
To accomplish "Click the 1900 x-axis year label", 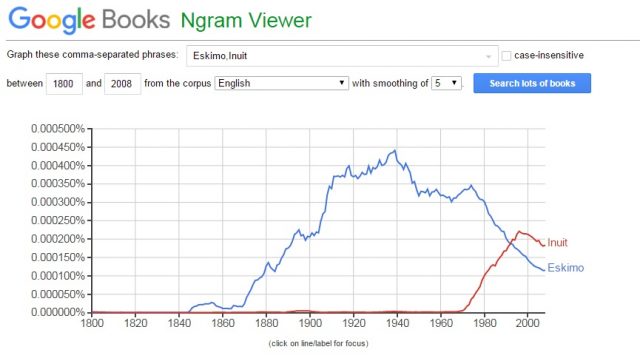I will [x=310, y=323].
